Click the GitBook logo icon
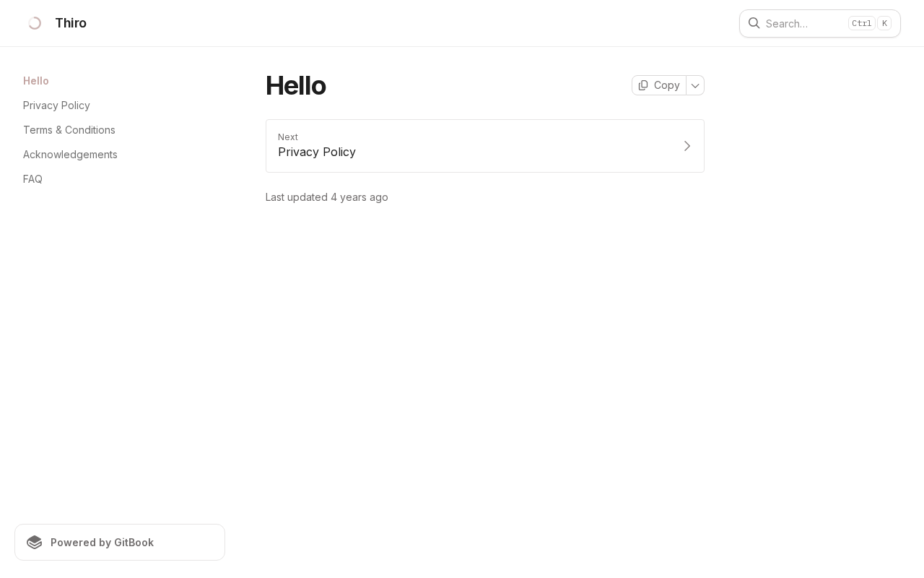The width and height of the screenshot is (924, 578). pyautogui.click(x=35, y=543)
